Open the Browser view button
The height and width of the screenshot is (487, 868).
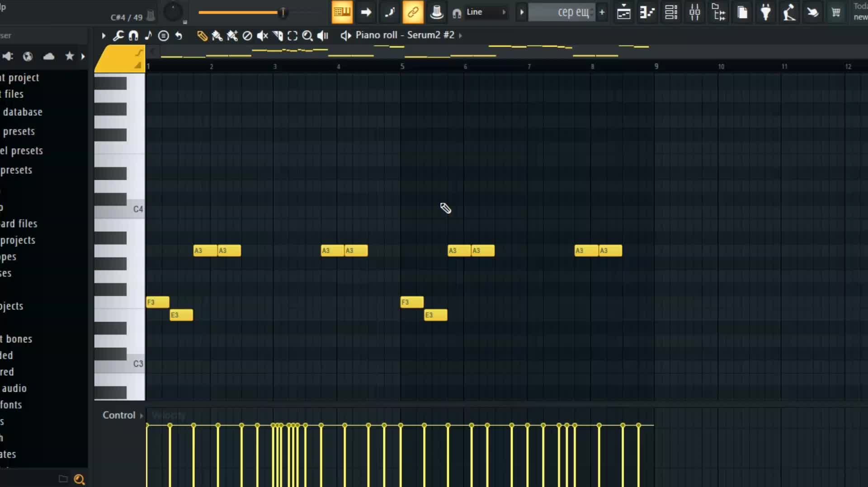point(718,12)
